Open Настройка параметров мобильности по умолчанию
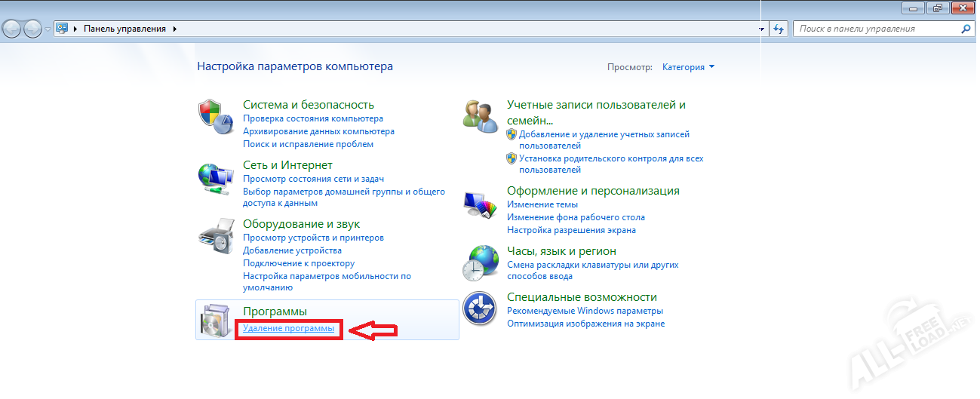Screen dimensions: 980x399 [x=327, y=281]
